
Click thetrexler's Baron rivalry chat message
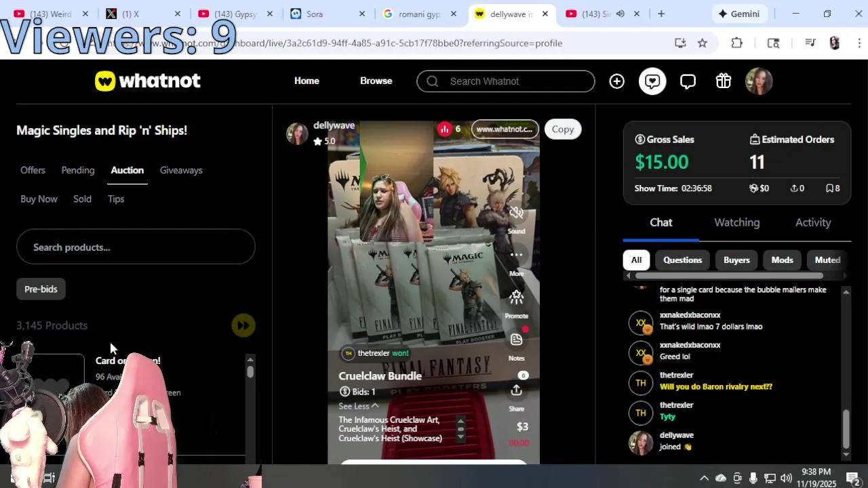click(716, 387)
